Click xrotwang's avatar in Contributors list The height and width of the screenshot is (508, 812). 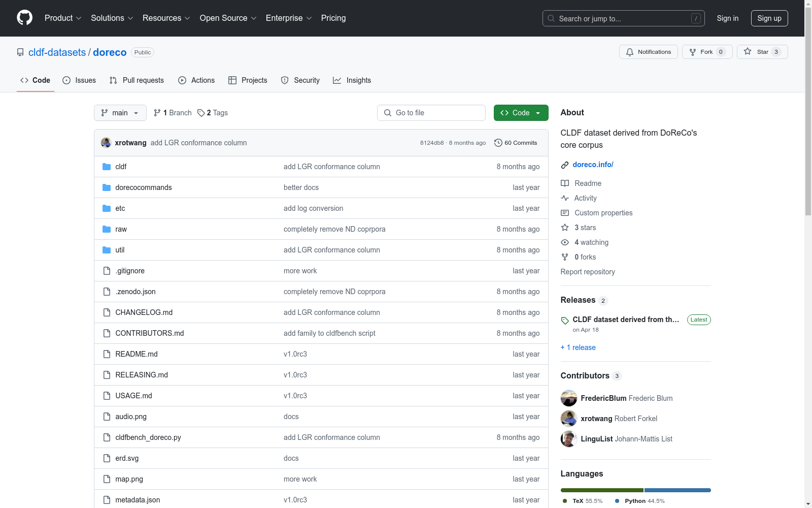[569, 419]
